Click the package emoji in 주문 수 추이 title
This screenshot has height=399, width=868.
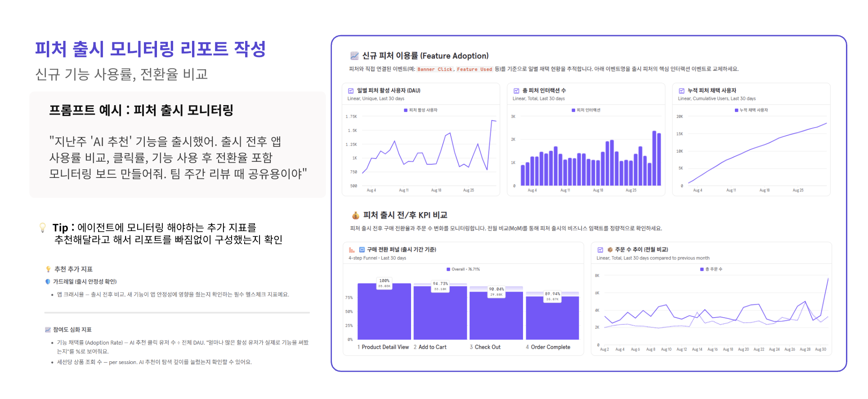point(610,249)
